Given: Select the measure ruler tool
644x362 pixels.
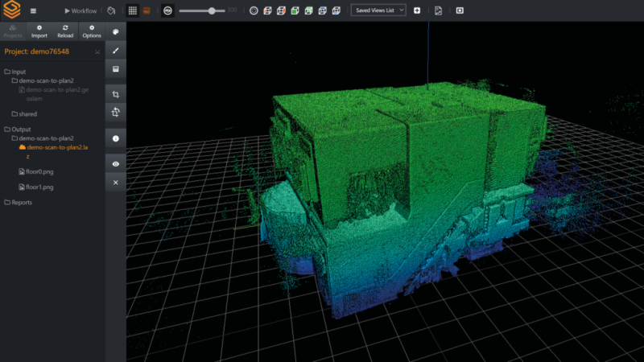Looking at the screenshot, I should (116, 51).
